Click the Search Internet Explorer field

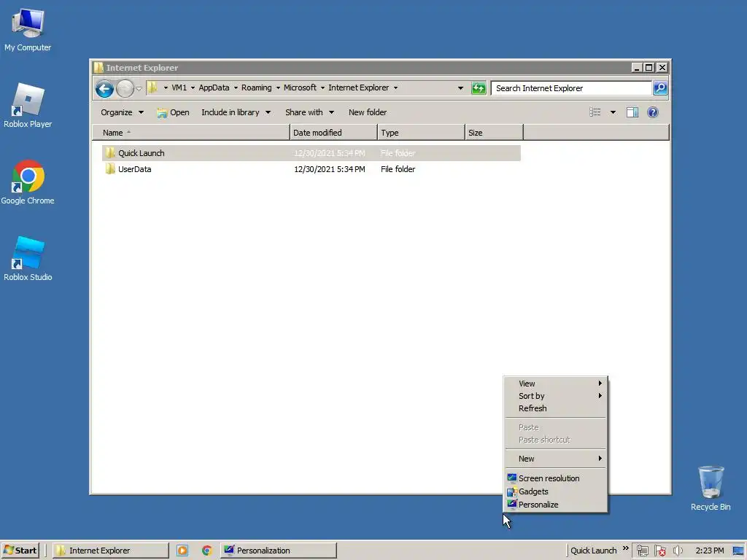point(571,88)
